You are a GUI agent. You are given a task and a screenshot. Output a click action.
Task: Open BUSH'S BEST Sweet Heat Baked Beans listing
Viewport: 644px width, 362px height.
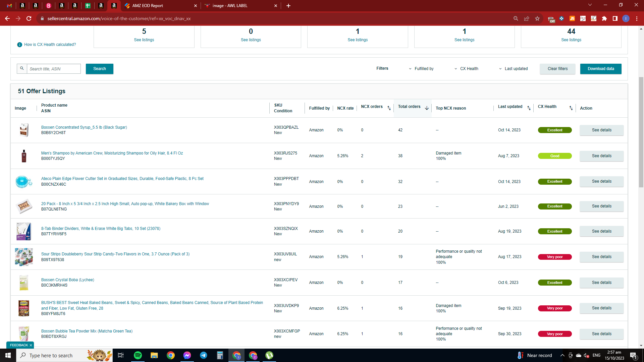[x=152, y=305]
